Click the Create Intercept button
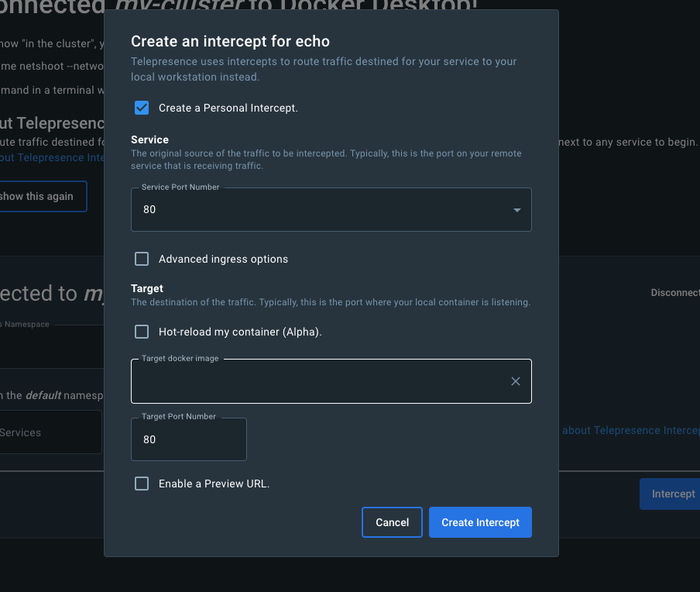This screenshot has height=592, width=700. 480,522
